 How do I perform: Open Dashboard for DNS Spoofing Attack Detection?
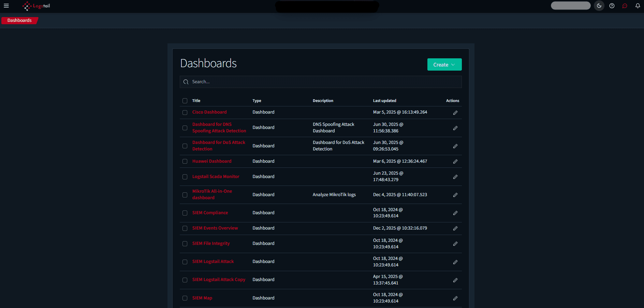point(219,128)
